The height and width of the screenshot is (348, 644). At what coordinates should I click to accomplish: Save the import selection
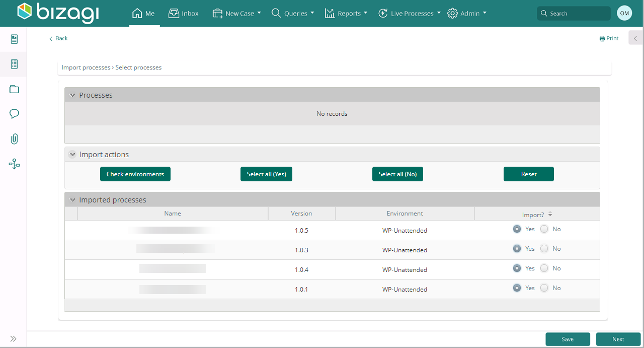point(568,339)
